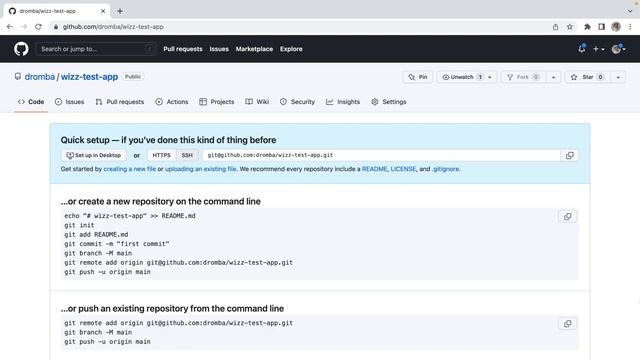
Task: Switch to the repository Issues tab
Action: point(69,102)
